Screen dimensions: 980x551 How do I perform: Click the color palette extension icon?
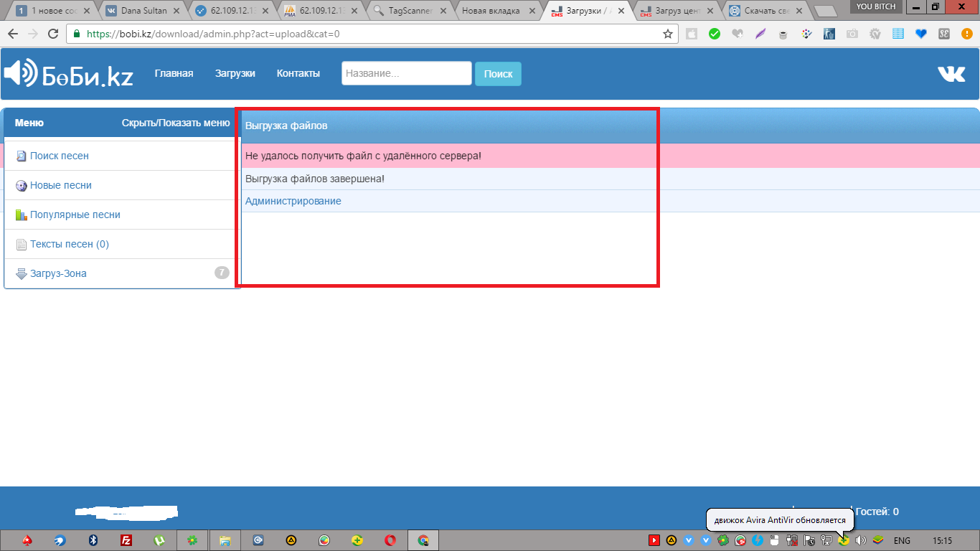coord(806,34)
